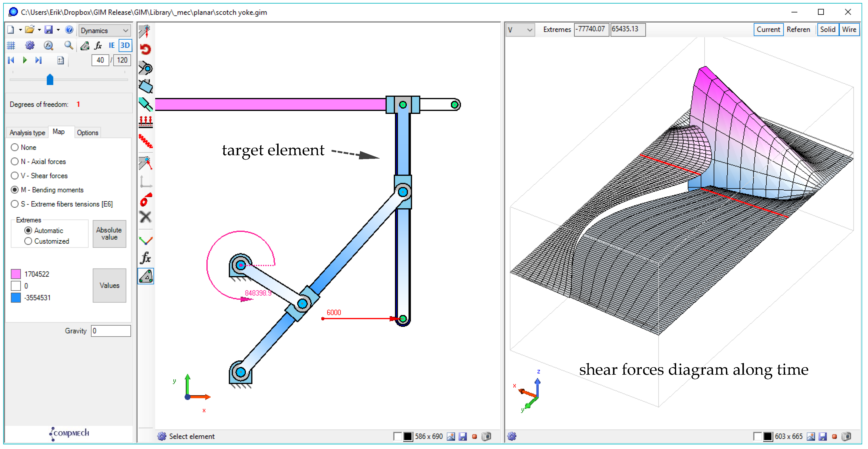The width and height of the screenshot is (868, 449).
Task: Click the red undo arrow icon
Action: click(145, 50)
